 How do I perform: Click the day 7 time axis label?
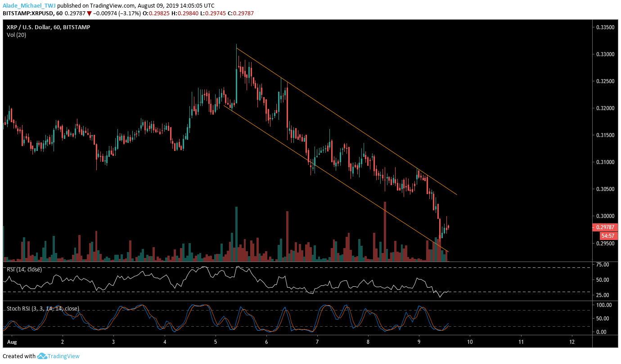(x=317, y=342)
